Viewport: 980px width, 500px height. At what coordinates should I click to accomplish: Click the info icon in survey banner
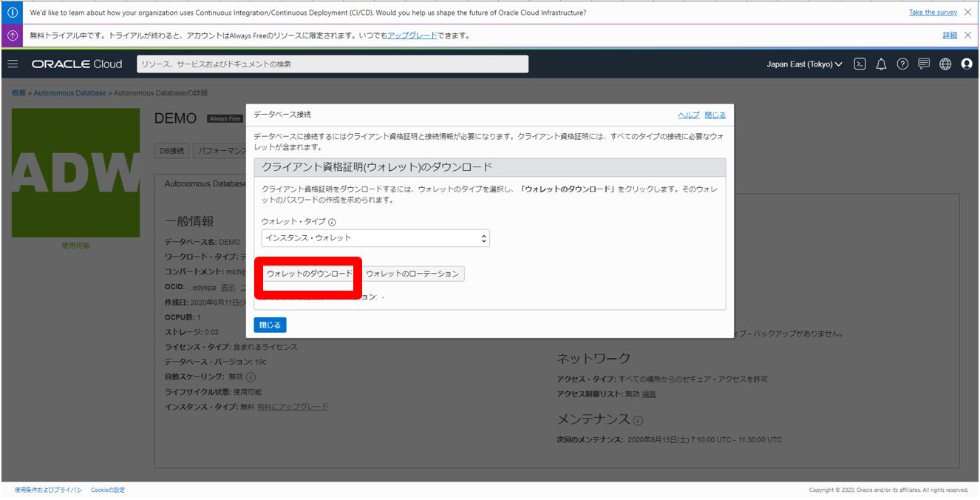tap(13, 13)
